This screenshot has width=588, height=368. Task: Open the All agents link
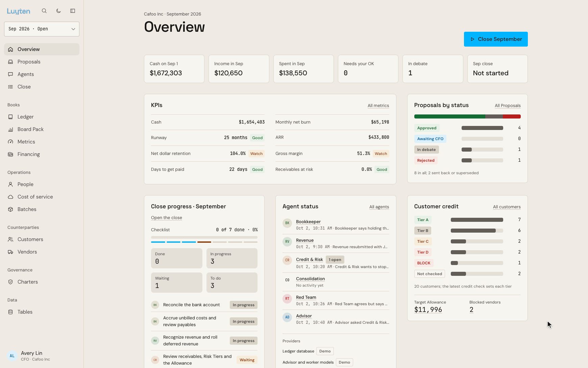(x=379, y=207)
